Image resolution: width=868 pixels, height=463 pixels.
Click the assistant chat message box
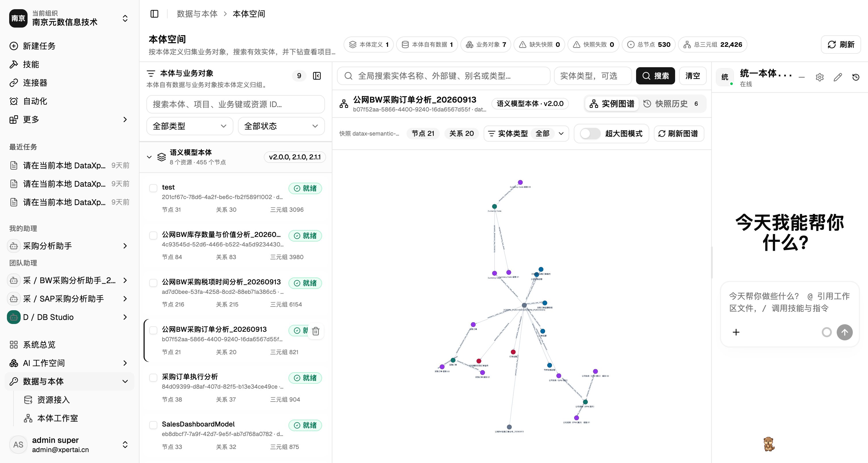pyautogui.click(x=789, y=302)
